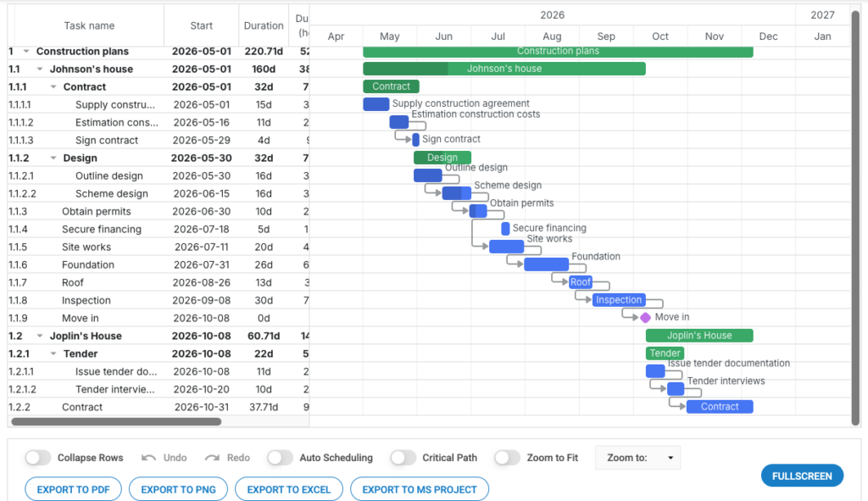Click the Secure financing task bar
This screenshot has width=868, height=501.
[x=505, y=229]
